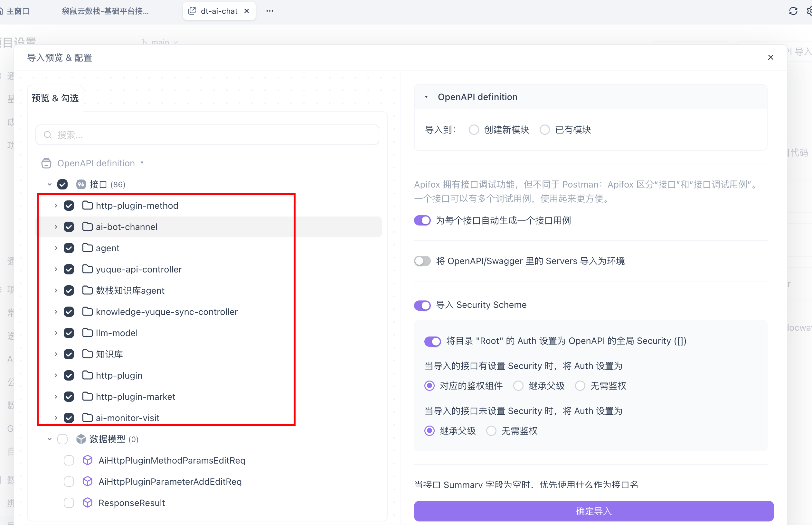This screenshot has width=812, height=525.
Task: Select the 创建新模块 radio option
Action: click(474, 130)
